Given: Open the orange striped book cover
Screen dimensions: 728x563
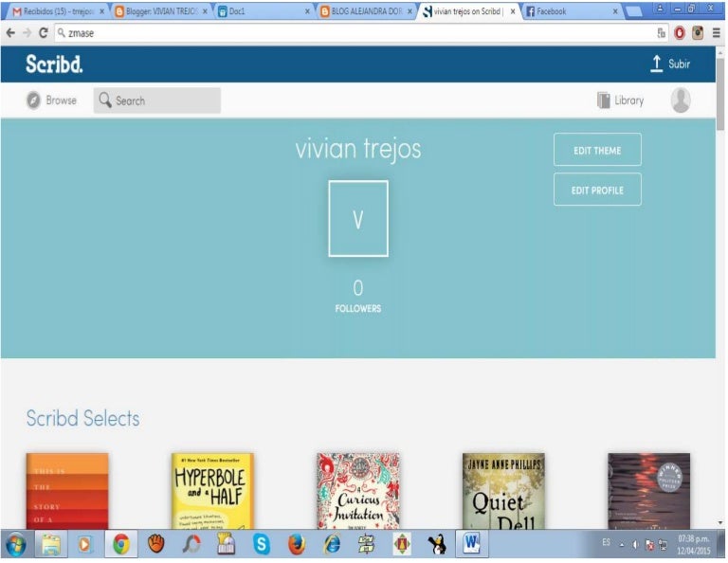Looking at the screenshot, I should (x=67, y=491).
